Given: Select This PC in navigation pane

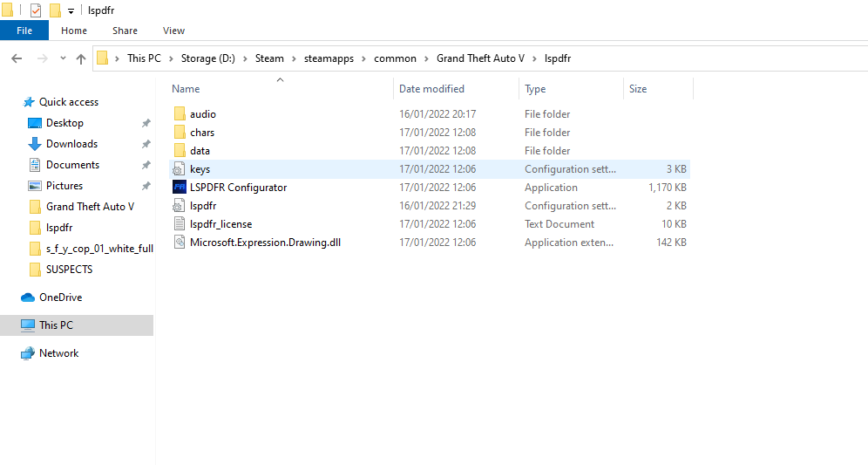Looking at the screenshot, I should pos(56,325).
